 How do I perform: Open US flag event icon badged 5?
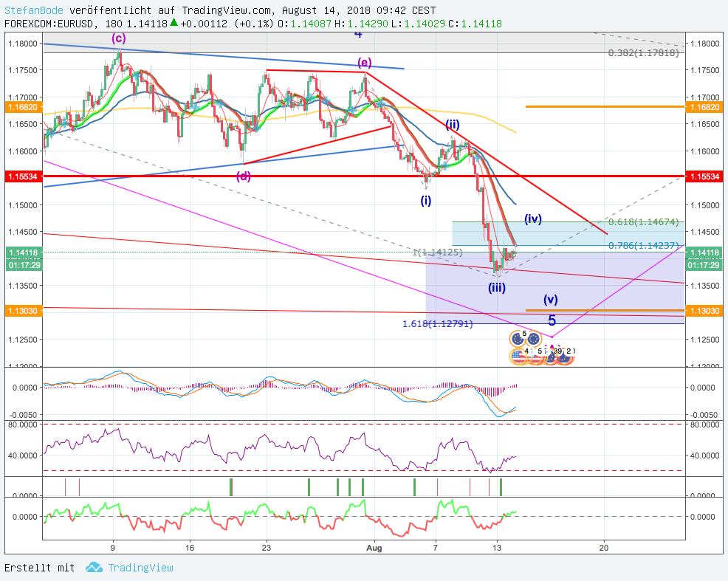click(535, 356)
